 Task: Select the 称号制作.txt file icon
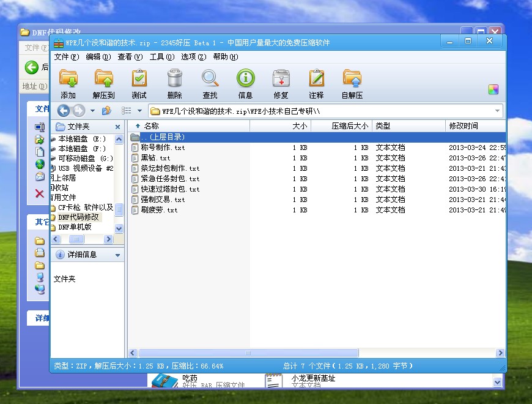click(x=135, y=148)
